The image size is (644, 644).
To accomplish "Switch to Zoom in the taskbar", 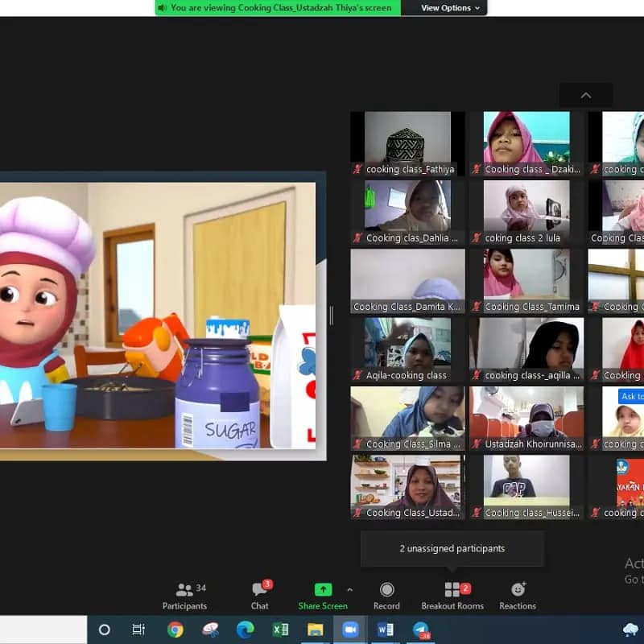I will pos(350,630).
